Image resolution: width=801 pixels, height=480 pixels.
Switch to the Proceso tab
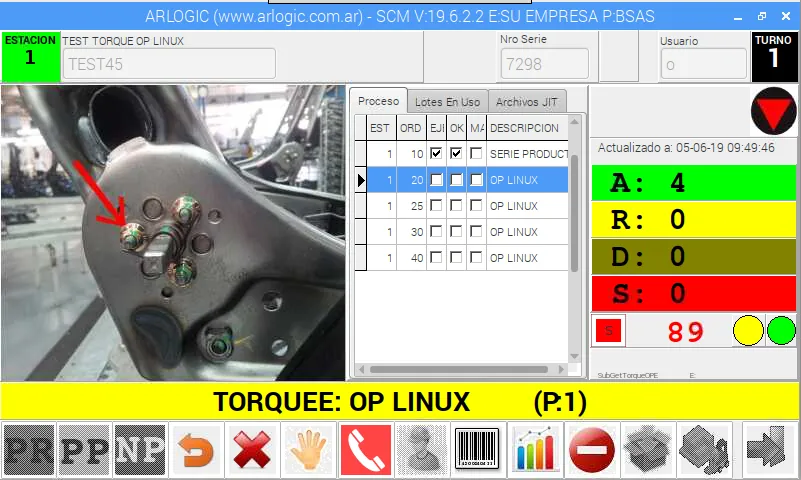click(379, 101)
